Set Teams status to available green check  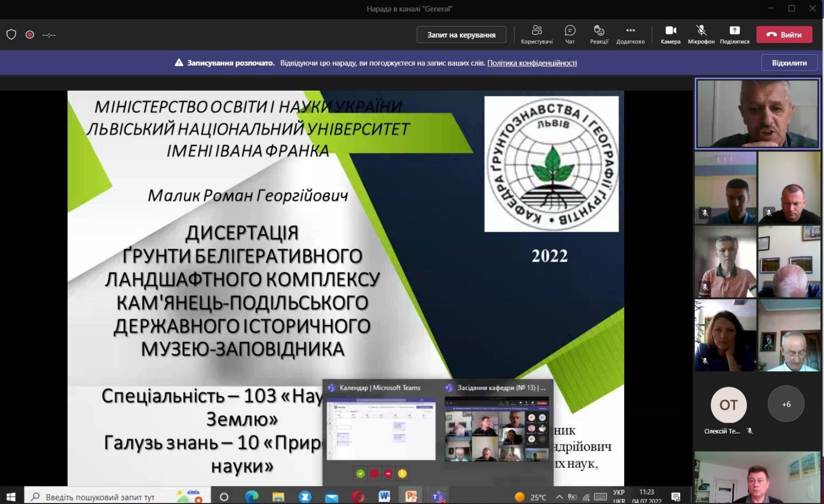pyautogui.click(x=360, y=474)
